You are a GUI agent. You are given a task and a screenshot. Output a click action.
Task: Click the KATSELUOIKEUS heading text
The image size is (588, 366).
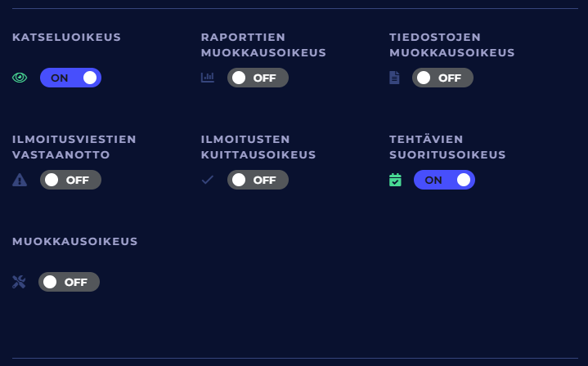67,37
